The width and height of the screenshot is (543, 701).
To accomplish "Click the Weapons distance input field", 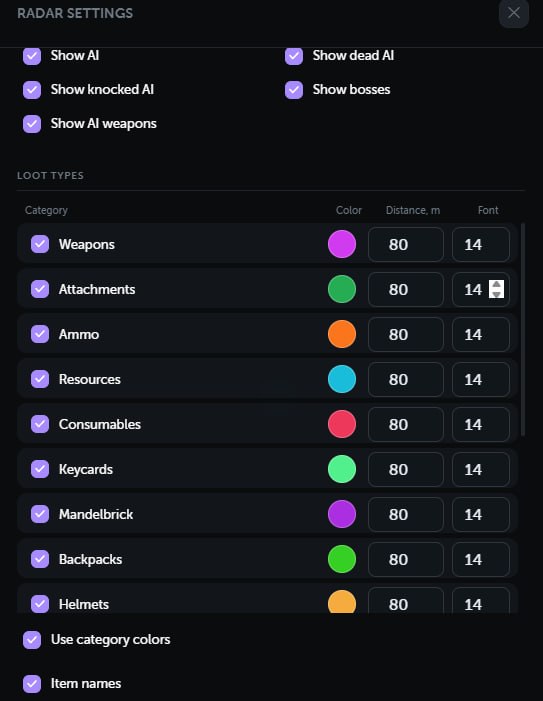I will 406,245.
